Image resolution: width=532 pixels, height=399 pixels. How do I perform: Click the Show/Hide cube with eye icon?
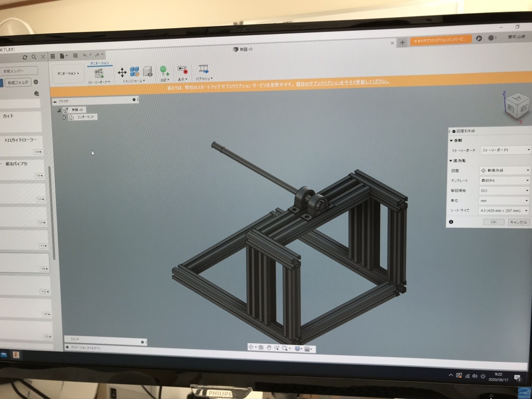(x=147, y=71)
